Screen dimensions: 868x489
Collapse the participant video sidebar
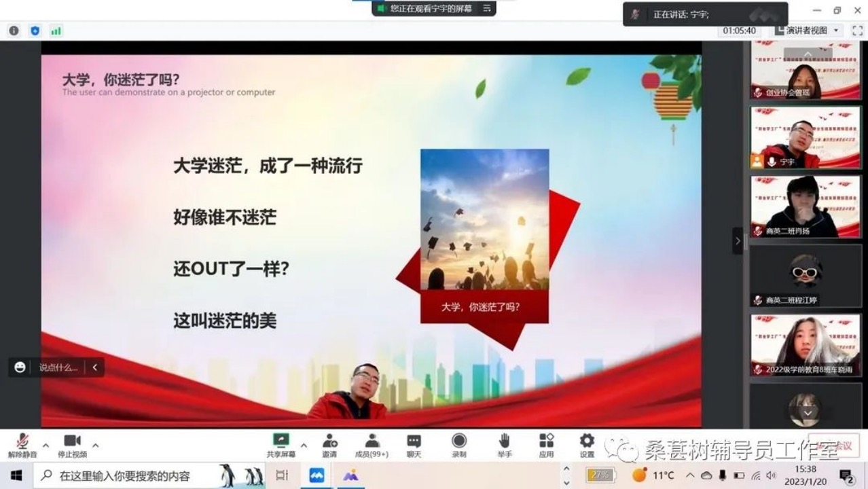coord(738,240)
